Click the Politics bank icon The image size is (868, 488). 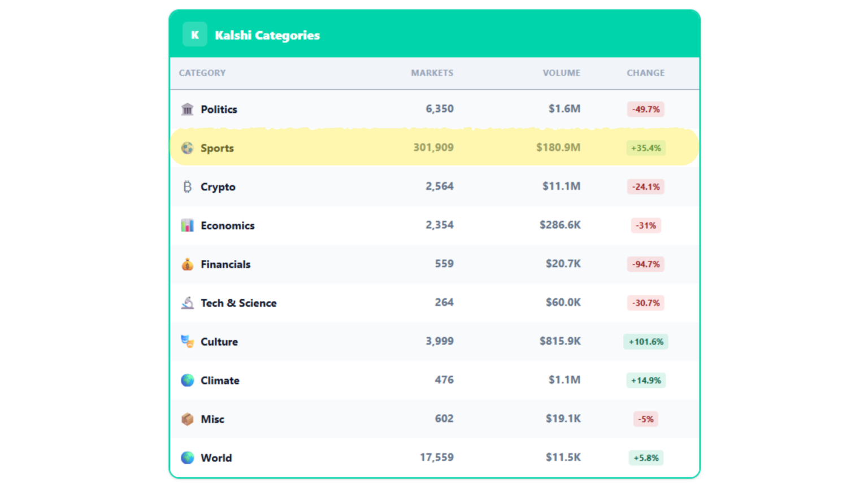click(x=187, y=108)
